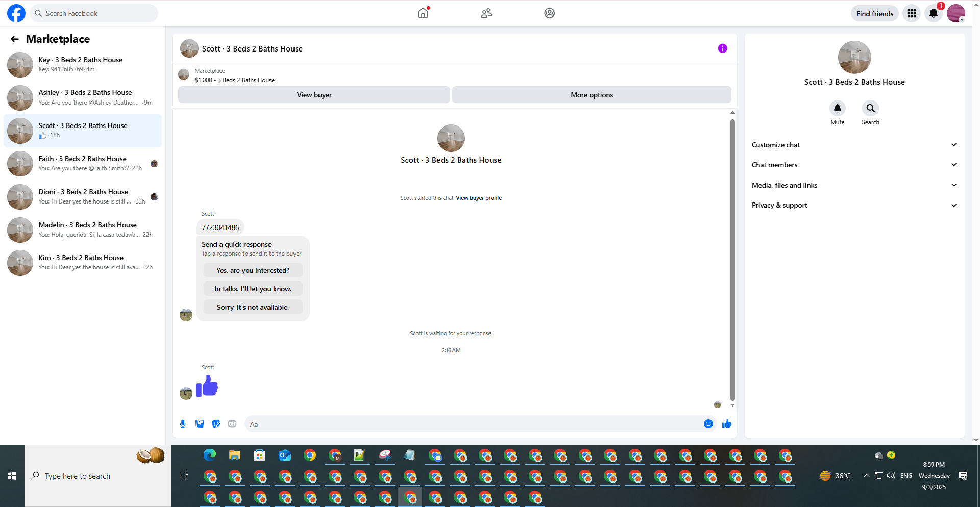Click Scott's thumbs-up sticker message
The height and width of the screenshot is (507, 980).
(207, 386)
